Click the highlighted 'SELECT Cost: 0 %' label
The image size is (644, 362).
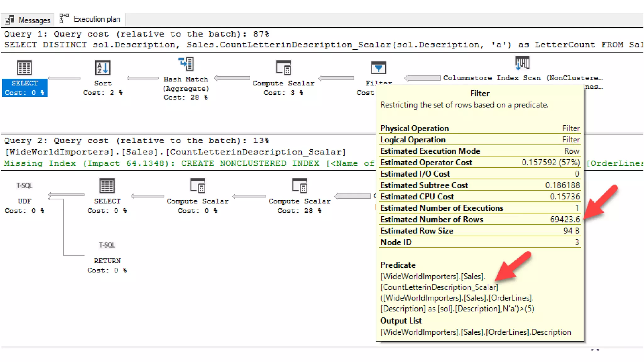pos(25,88)
